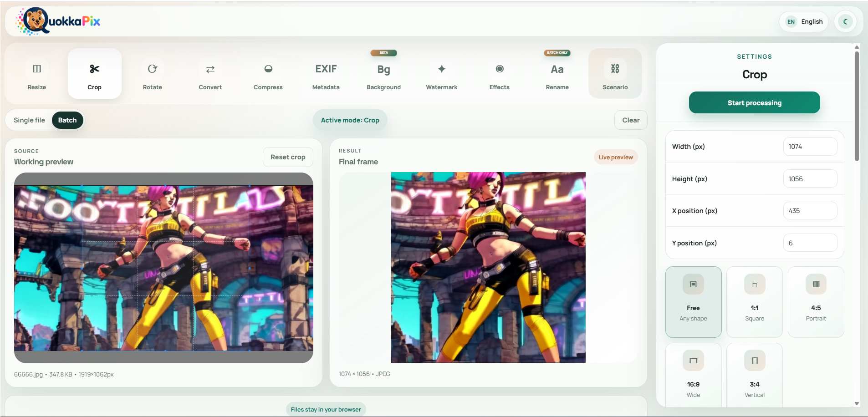Choose the 4:5 Portrait crop preset
This screenshot has height=417, width=868.
[x=816, y=302]
